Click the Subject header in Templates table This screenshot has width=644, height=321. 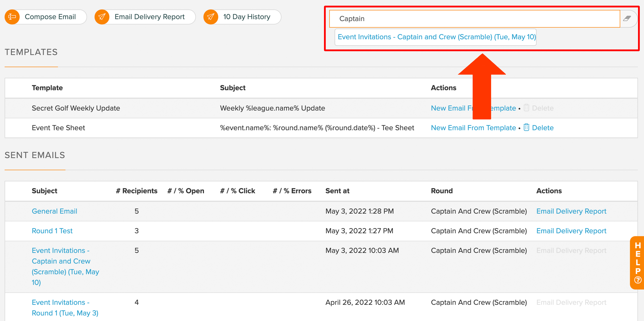coord(232,88)
